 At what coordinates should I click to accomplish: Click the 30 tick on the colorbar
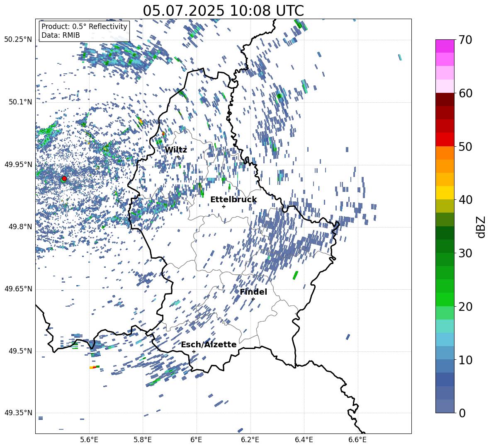pyautogui.click(x=465, y=253)
